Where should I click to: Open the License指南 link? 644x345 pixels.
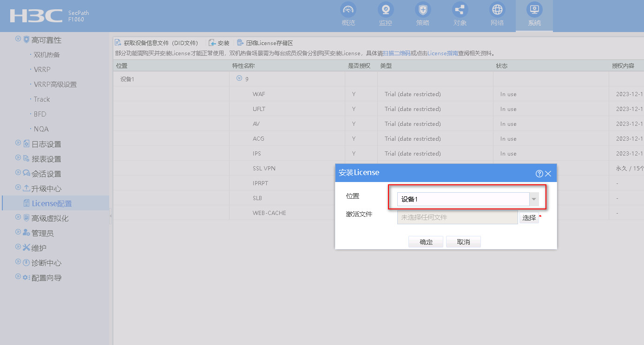click(442, 53)
